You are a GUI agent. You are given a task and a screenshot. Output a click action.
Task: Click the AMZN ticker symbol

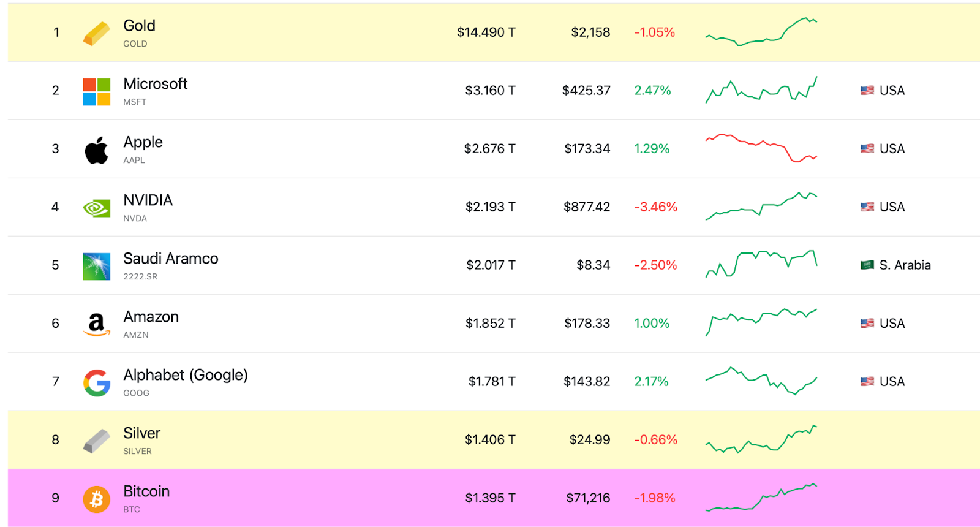click(136, 335)
